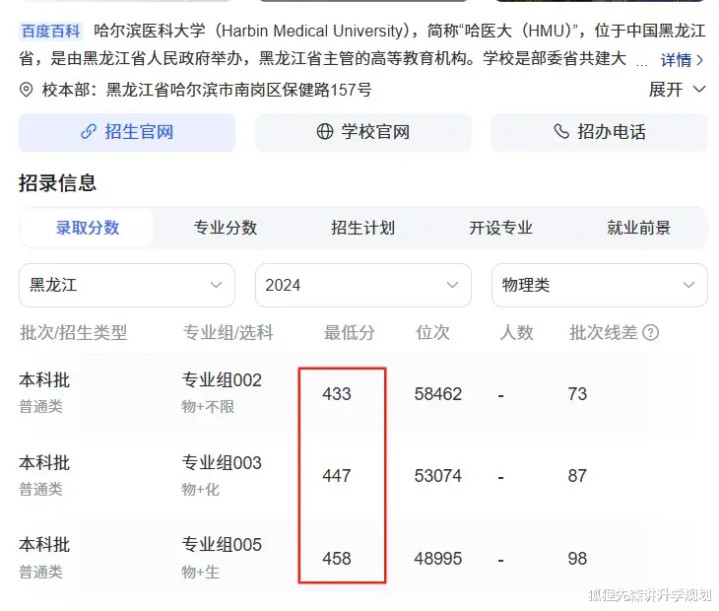Click the 最低分 column header
The width and height of the screenshot is (719, 611).
349,332
